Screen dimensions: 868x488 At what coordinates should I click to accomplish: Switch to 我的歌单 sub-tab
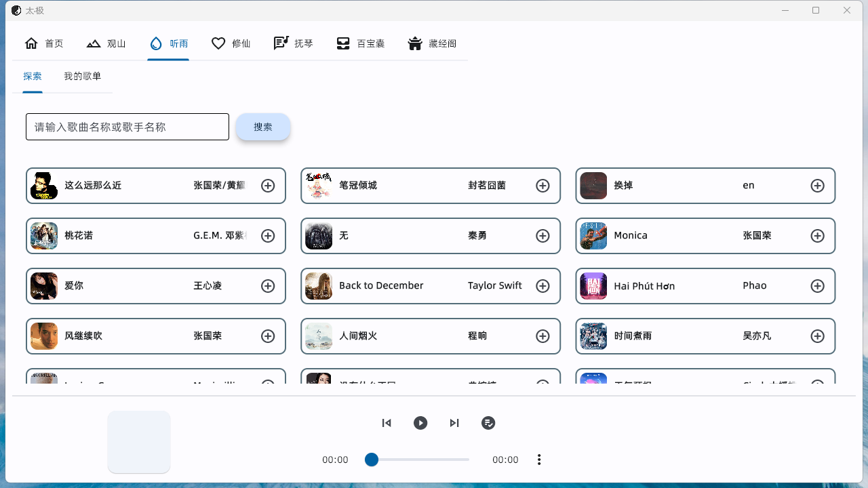[x=83, y=76]
